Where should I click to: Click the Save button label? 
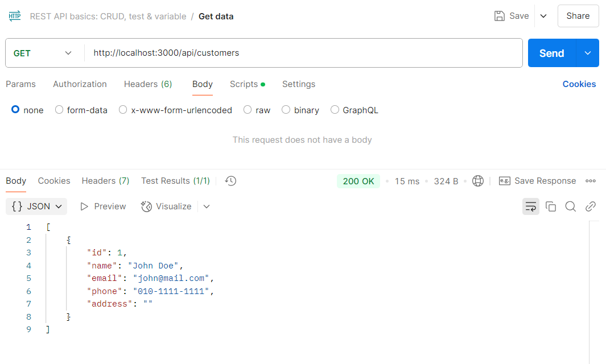pyautogui.click(x=519, y=16)
